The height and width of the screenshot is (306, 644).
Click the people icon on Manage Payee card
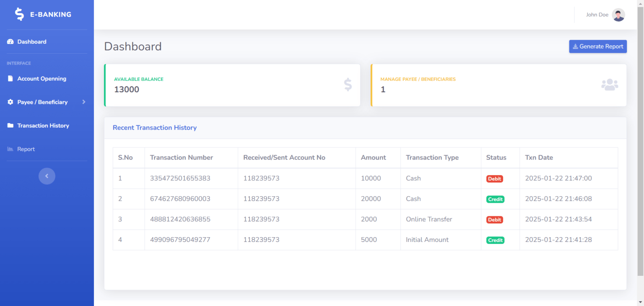pos(610,84)
